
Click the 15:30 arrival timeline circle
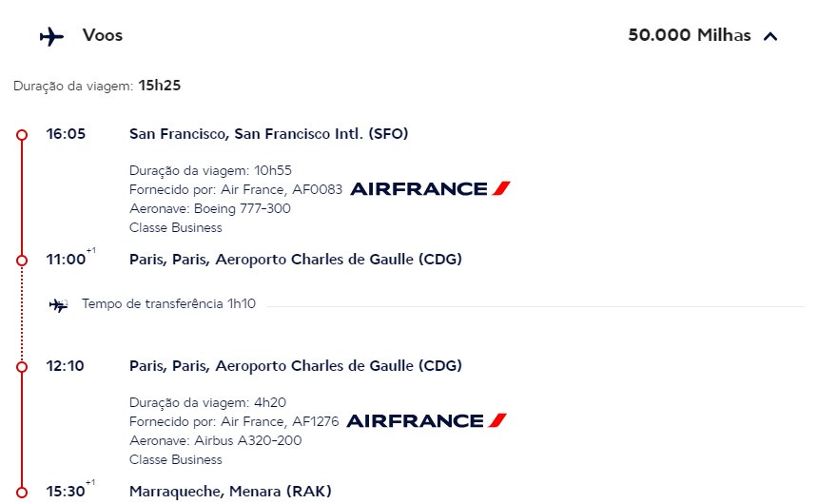(22, 492)
